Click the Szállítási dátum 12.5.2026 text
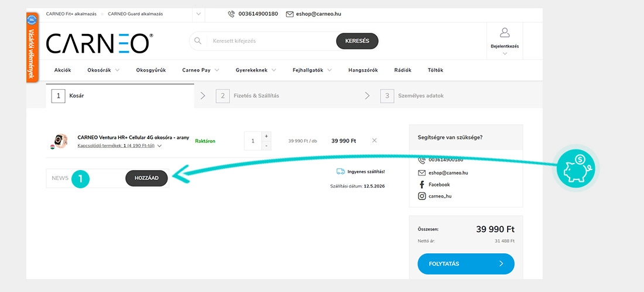644x292 pixels. point(357,186)
